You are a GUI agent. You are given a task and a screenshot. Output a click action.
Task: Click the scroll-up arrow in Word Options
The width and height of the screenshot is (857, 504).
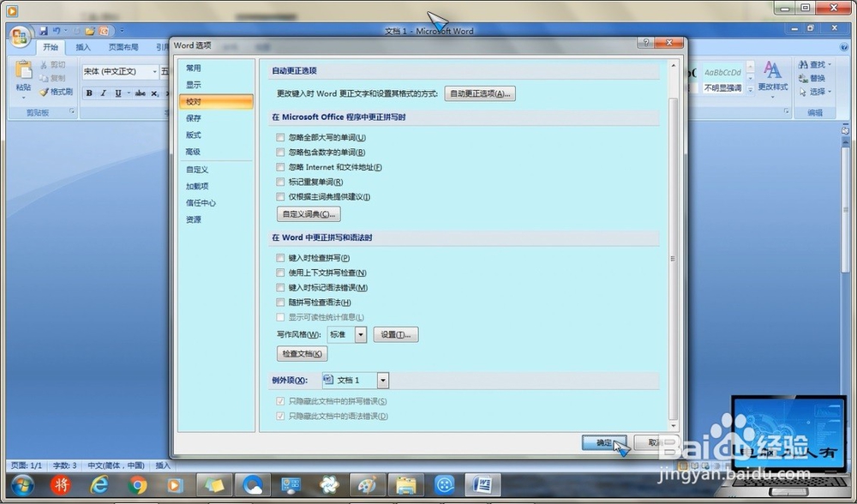(673, 66)
